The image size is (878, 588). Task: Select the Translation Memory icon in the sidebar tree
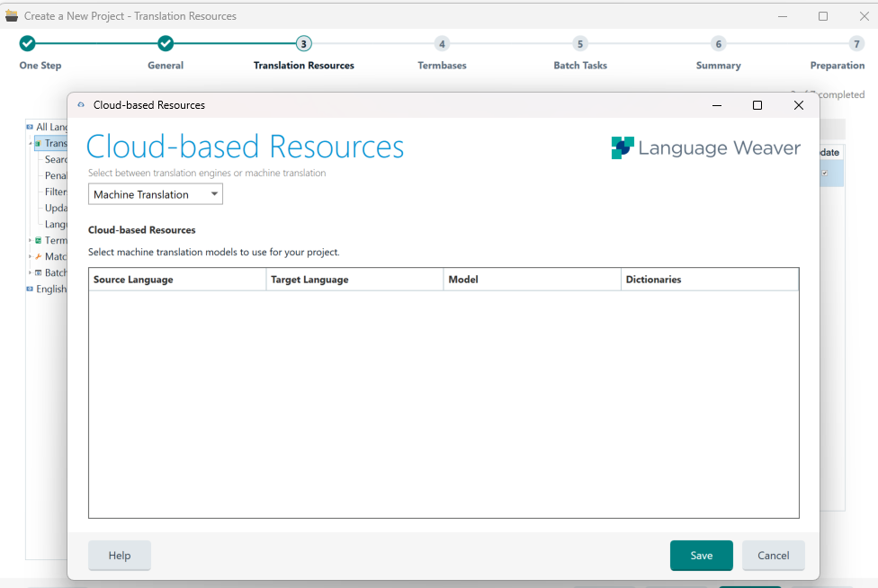pyautogui.click(x=40, y=143)
